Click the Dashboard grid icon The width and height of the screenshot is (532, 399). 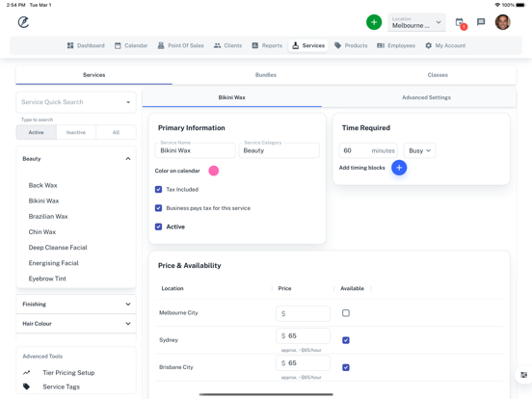click(70, 45)
